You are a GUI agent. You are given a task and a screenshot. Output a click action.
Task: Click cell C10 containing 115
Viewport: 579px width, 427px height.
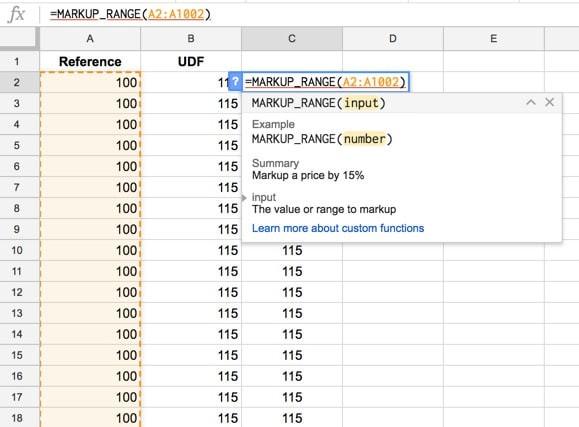tap(292, 251)
